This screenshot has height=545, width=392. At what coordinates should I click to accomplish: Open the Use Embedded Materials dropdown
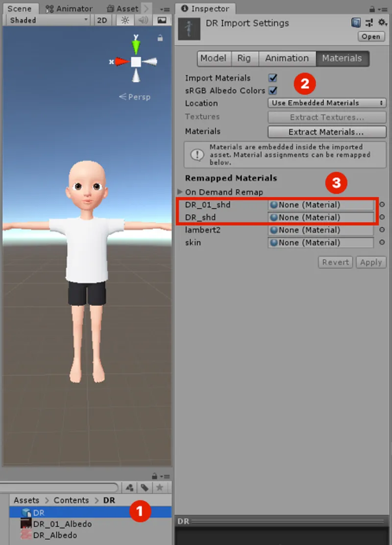tap(326, 103)
